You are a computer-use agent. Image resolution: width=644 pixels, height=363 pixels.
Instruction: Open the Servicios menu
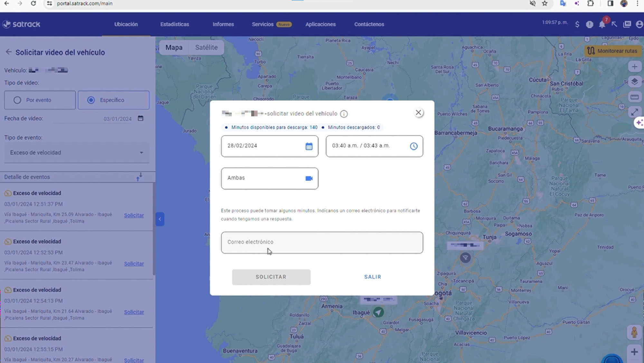[271, 24]
